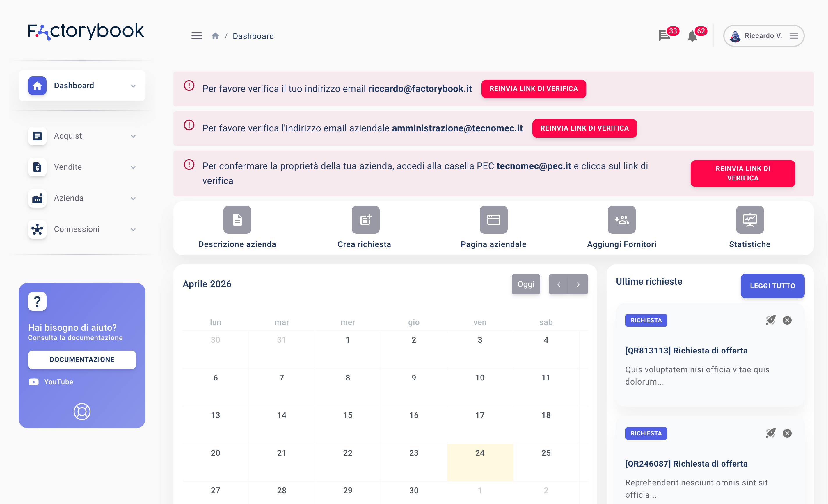Click the rocket icon on request QR813113
Screen dimensions: 828x504
(770, 320)
